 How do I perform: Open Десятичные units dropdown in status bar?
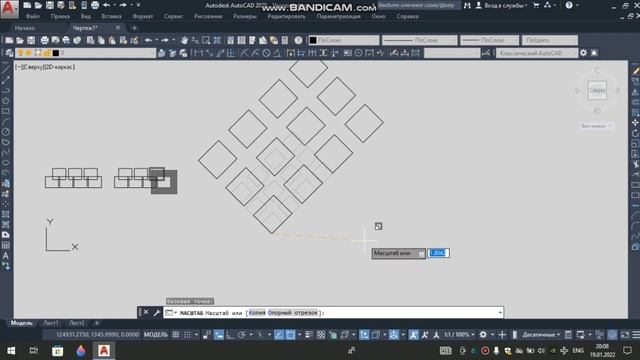tap(541, 335)
